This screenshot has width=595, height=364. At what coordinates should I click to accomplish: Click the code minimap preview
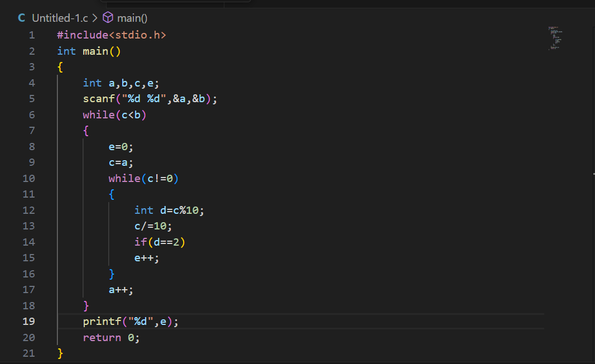coord(555,38)
